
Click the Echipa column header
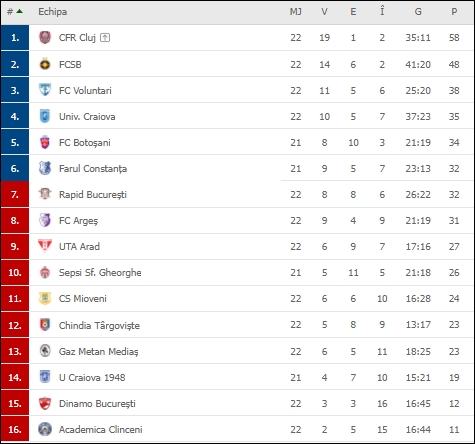[x=53, y=12]
